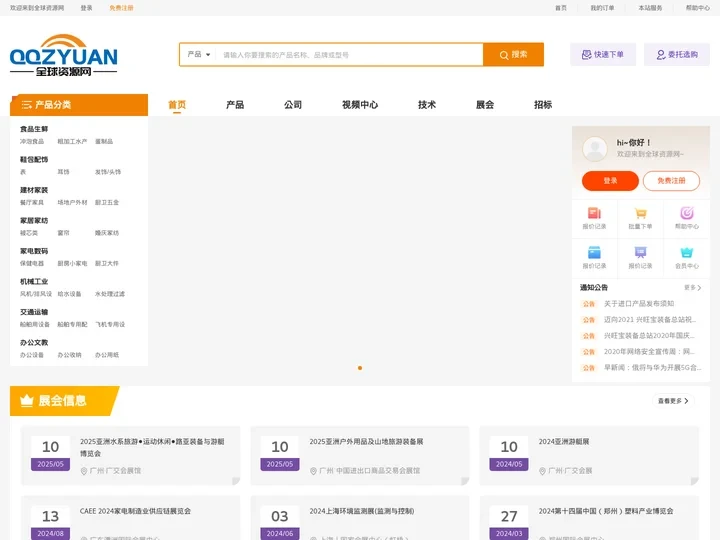
Task: Open expo 2024上海环境监测展(监测与控制)
Action: [x=362, y=511]
